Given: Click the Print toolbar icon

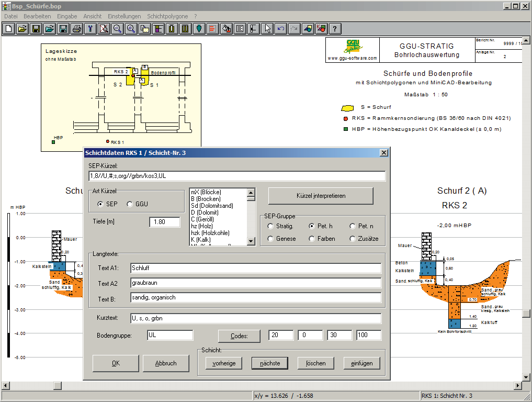Looking at the screenshot, I should click(77, 29).
